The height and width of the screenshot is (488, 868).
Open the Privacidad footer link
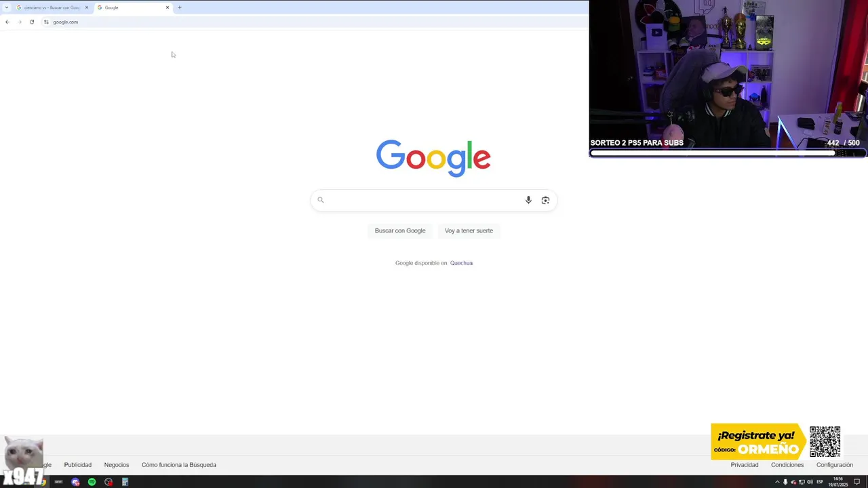[745, 465]
